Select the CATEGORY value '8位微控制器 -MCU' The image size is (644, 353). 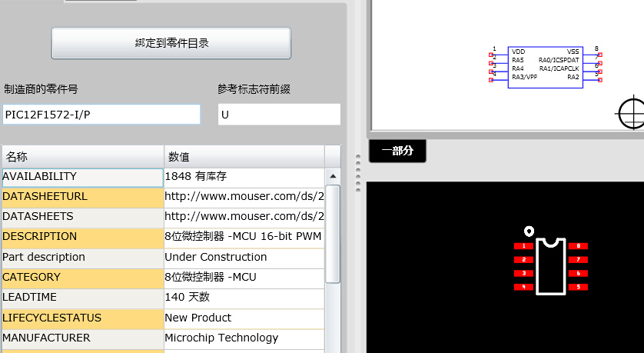click(244, 278)
